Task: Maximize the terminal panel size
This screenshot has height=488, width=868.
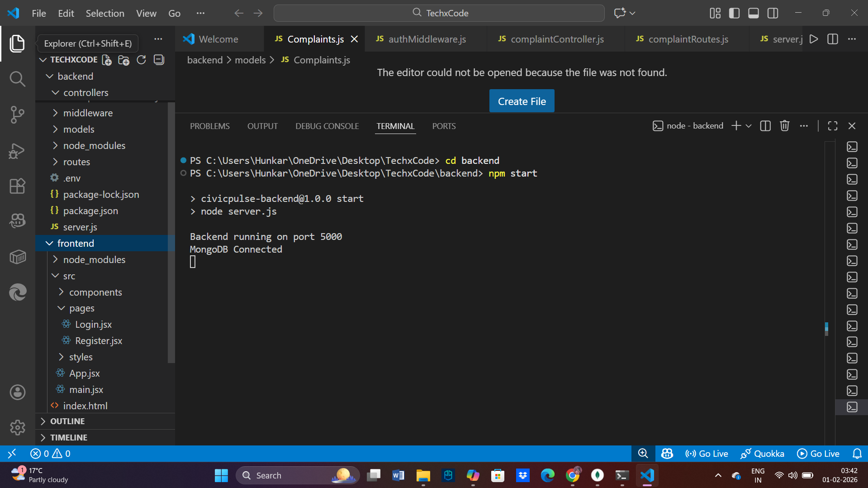Action: pos(832,126)
